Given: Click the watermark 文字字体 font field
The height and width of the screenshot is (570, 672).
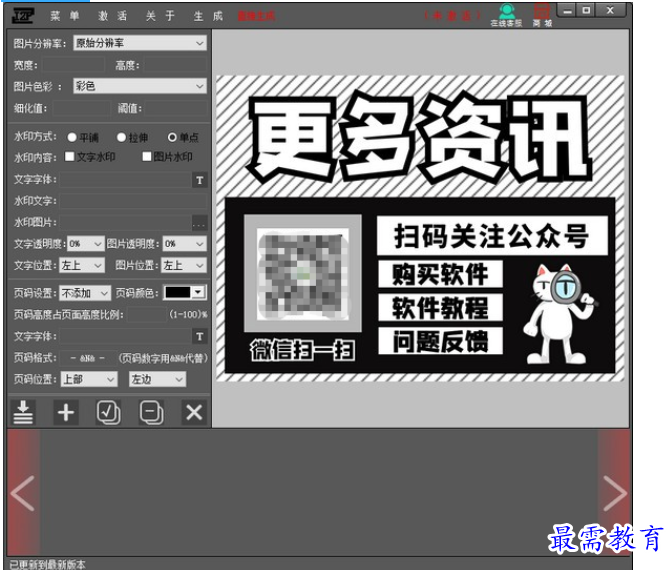Looking at the screenshot, I should click(126, 180).
